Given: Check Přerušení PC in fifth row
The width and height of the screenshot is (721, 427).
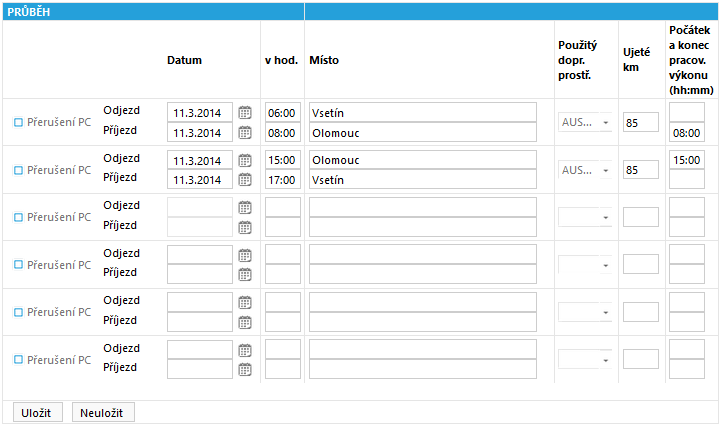Looking at the screenshot, I should click(x=18, y=312).
